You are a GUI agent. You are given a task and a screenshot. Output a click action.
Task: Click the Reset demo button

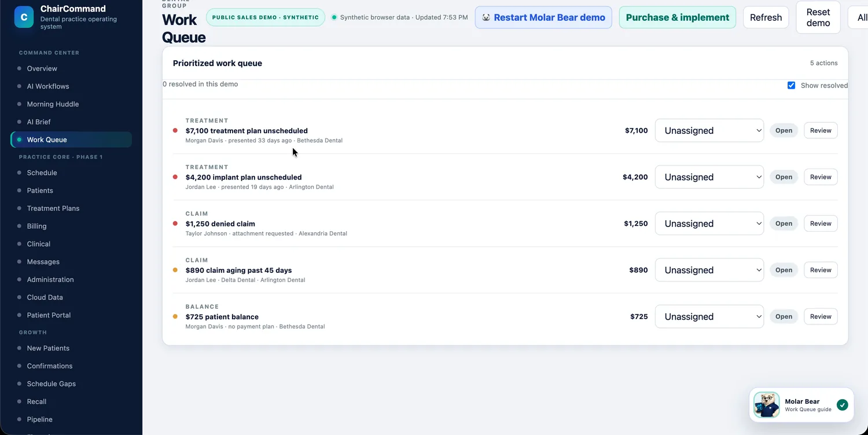point(818,17)
